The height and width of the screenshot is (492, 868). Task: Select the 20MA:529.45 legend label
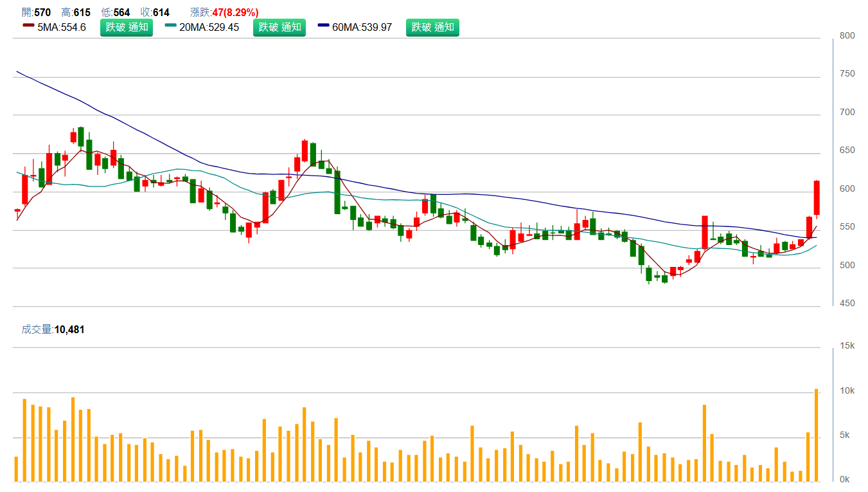coord(209,27)
